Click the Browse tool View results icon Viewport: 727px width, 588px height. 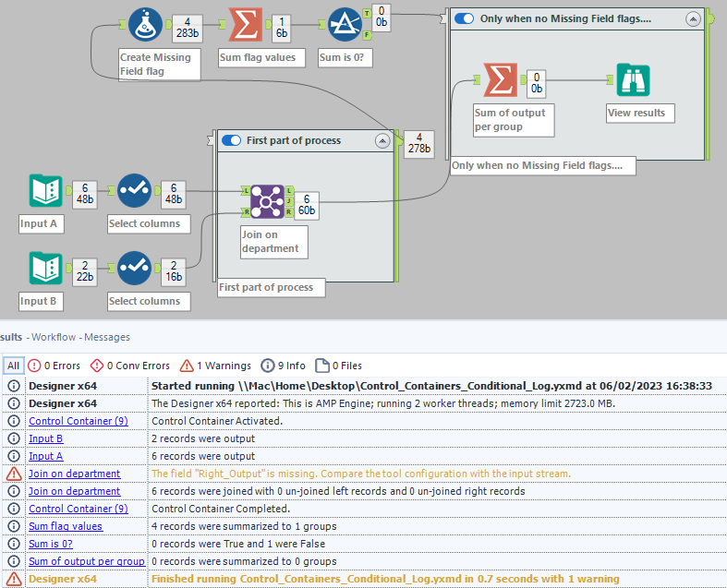(x=633, y=81)
